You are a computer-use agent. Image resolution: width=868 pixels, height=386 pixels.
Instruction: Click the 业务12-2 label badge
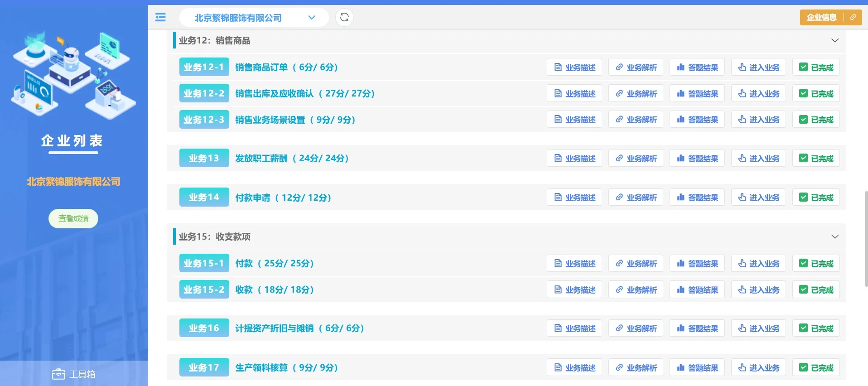204,93
